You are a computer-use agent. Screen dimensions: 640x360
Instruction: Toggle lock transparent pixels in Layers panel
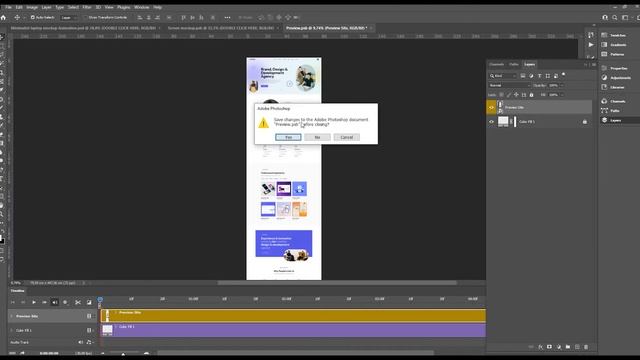(x=502, y=95)
